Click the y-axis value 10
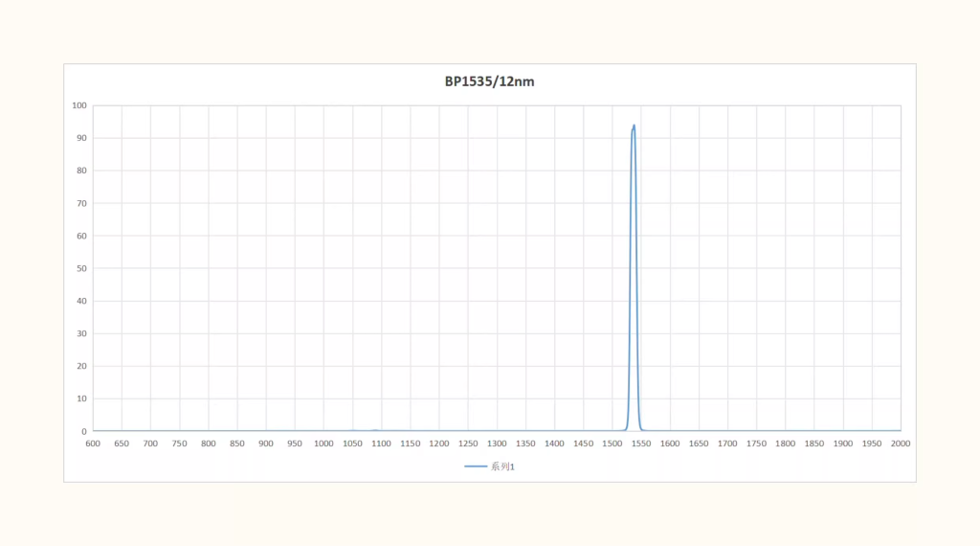The width and height of the screenshot is (980, 546). point(81,398)
